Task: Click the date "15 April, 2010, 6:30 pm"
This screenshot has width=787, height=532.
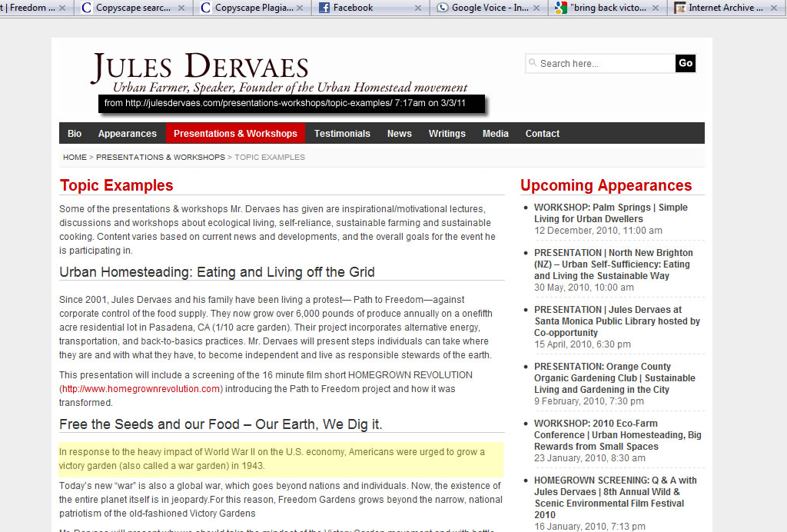Action: [x=583, y=344]
